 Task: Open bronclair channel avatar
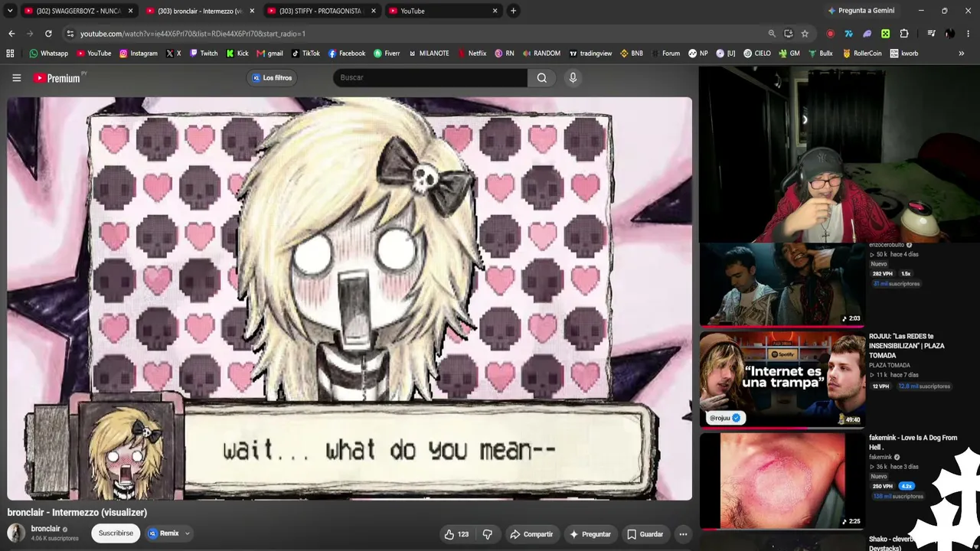coord(16,533)
